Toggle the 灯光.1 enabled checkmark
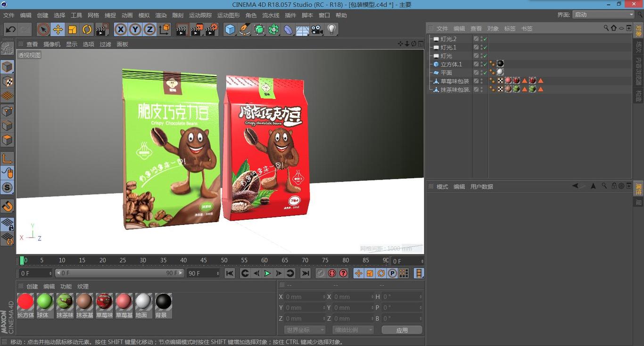644x346 pixels. (x=485, y=48)
